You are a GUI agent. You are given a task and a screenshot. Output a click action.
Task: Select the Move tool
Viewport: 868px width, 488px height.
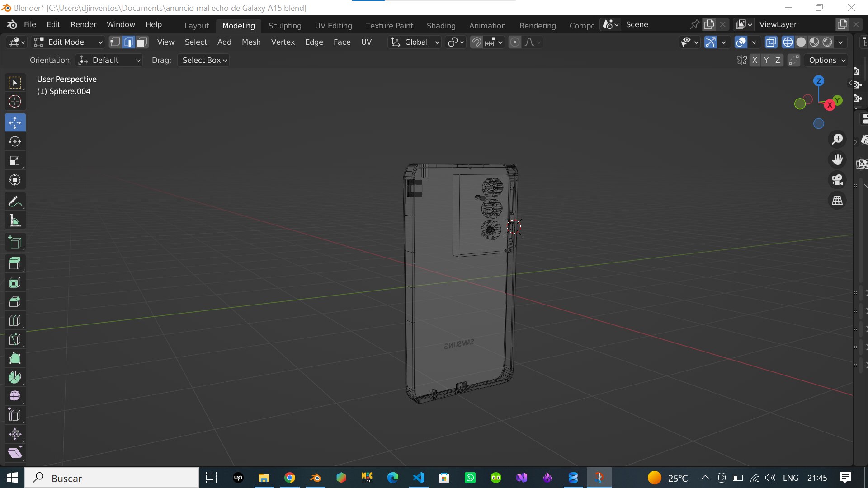point(15,122)
